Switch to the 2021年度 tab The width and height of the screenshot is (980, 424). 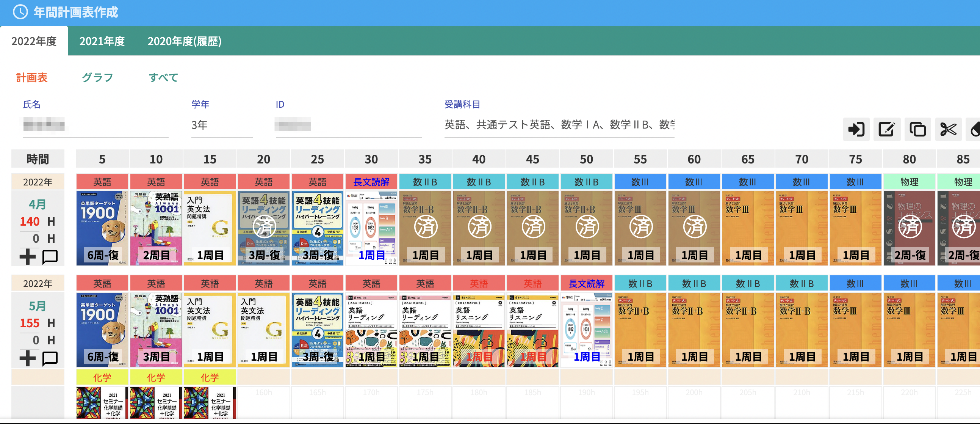click(102, 41)
